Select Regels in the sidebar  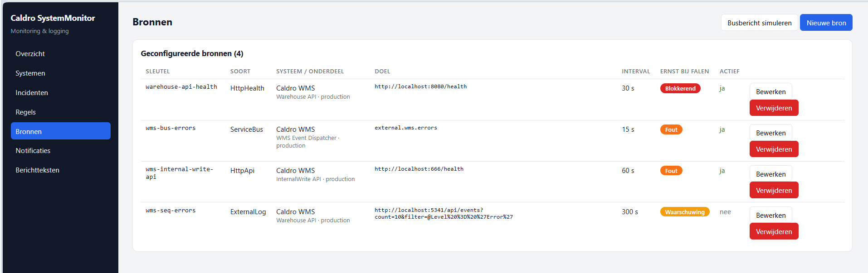(61, 112)
